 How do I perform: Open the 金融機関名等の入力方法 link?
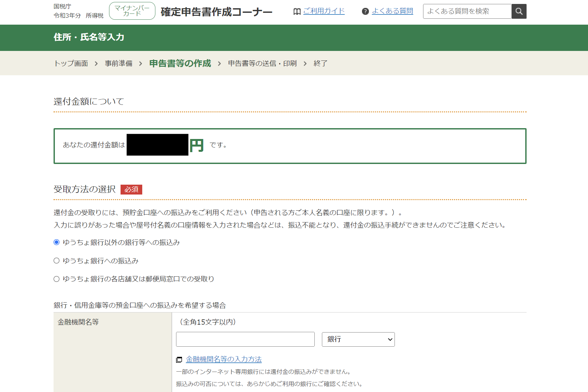point(224,359)
